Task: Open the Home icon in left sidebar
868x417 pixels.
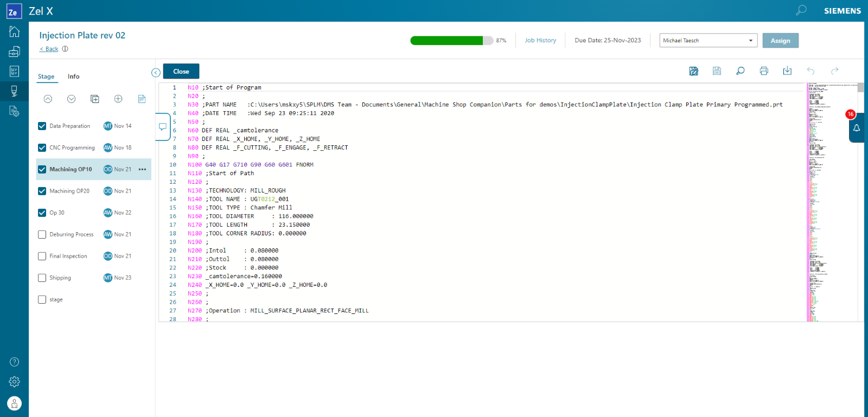Action: click(14, 31)
